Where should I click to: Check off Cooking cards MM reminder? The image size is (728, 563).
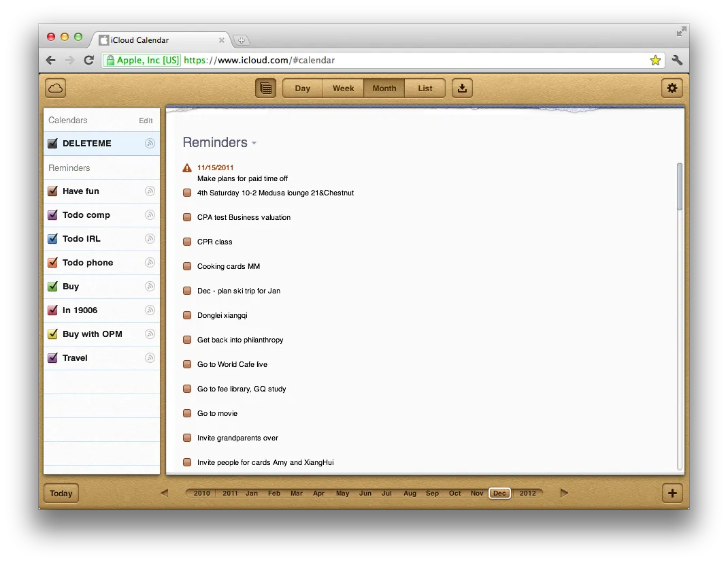tap(187, 266)
